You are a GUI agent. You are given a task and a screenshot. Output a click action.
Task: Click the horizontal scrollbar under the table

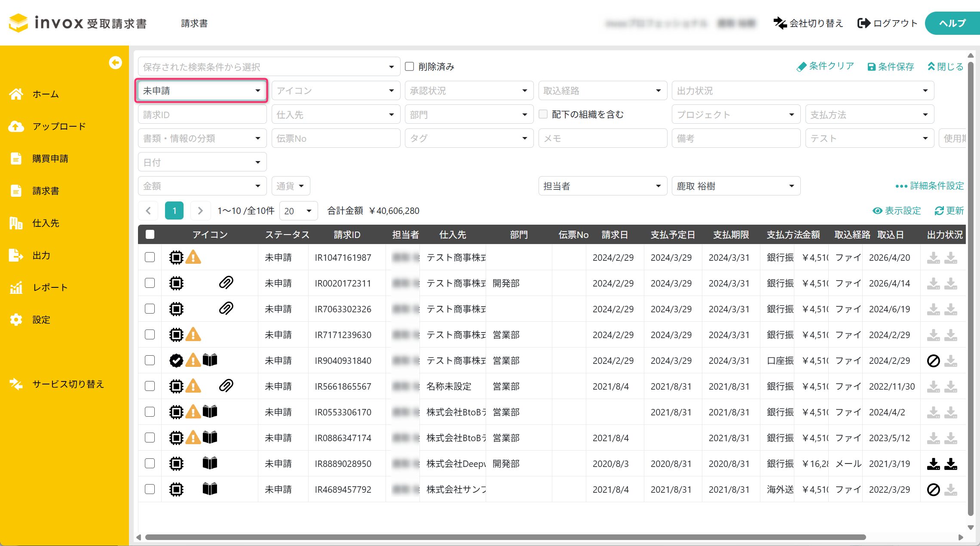(505, 537)
